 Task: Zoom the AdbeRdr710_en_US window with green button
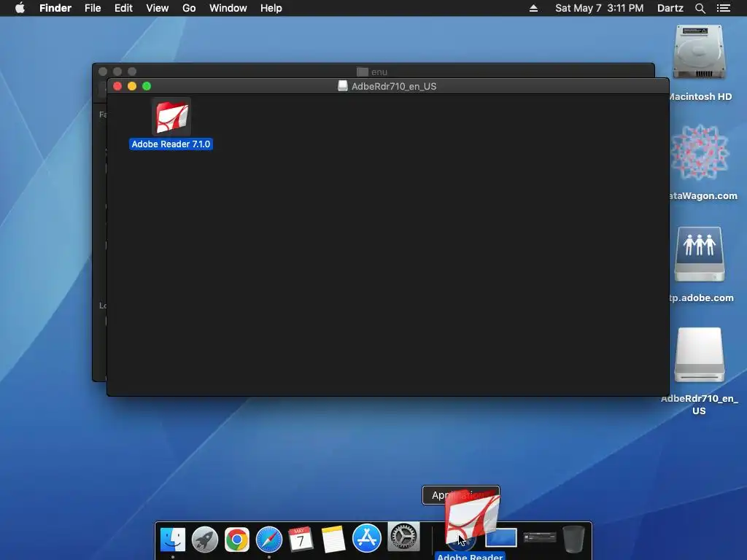[x=147, y=86]
